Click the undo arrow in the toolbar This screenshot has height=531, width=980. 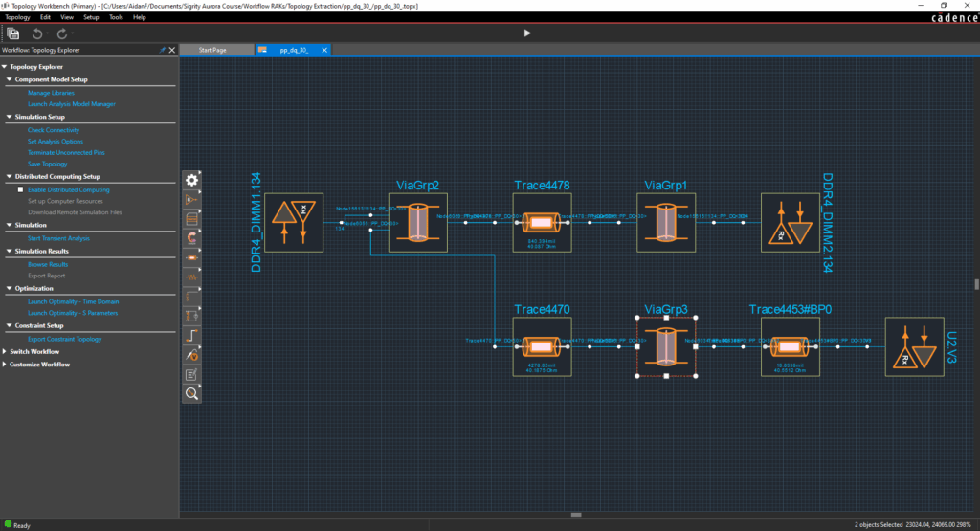[37, 33]
